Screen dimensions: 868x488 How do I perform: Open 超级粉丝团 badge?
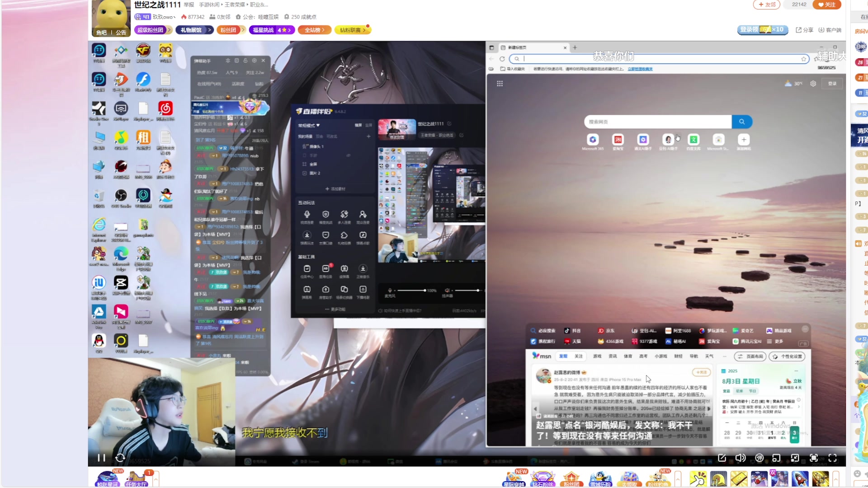click(153, 30)
